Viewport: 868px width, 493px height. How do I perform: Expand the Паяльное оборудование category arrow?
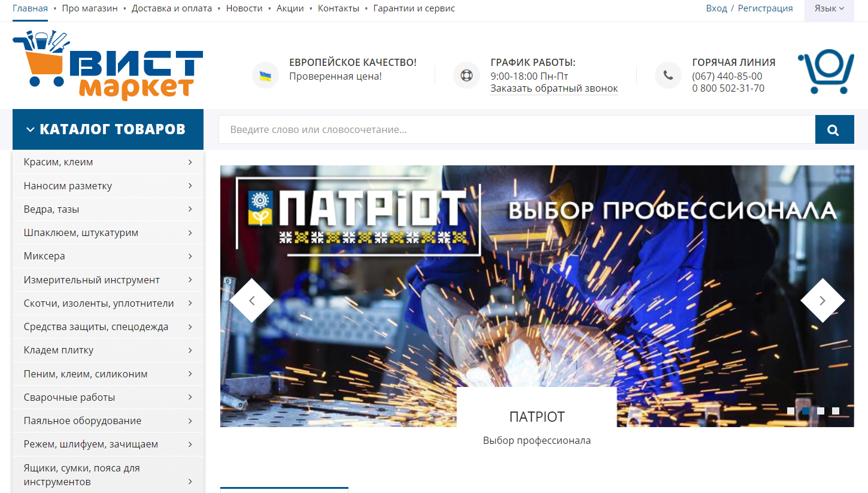coord(190,421)
